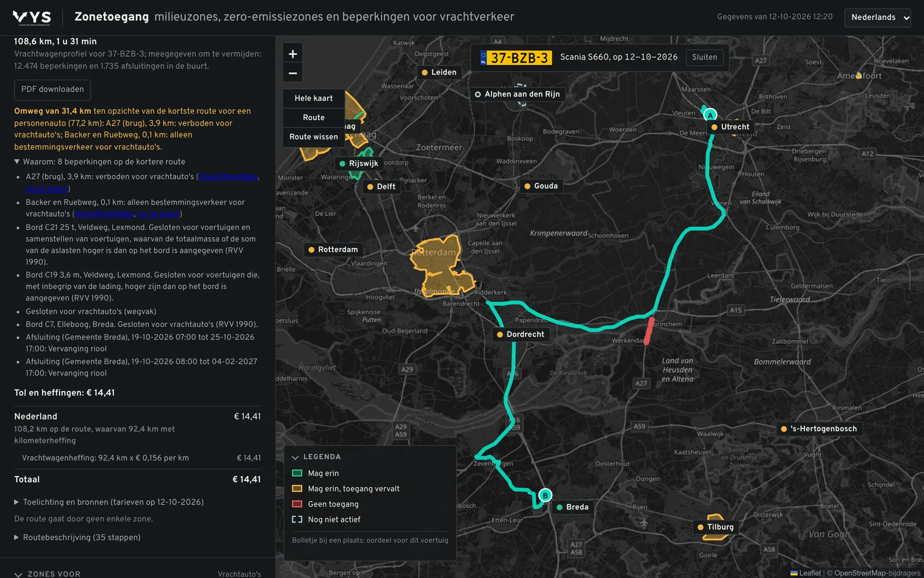Select the 's-Hertogenbosch city marker
This screenshot has height=578, width=924.
(x=819, y=429)
